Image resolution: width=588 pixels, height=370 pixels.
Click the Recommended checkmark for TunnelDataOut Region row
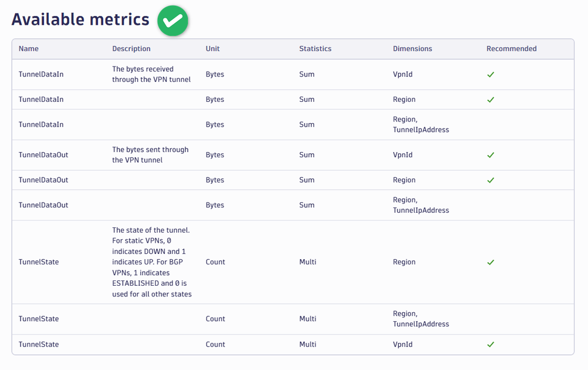click(490, 180)
